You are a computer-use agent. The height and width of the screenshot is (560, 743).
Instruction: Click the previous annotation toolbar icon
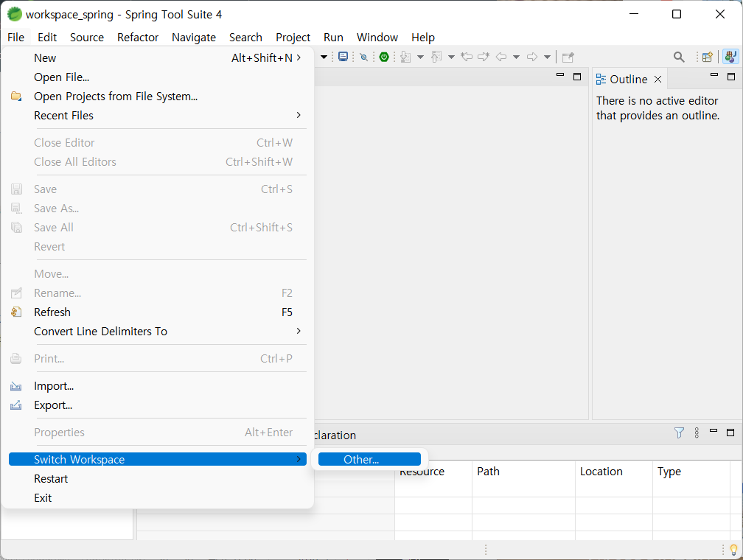point(436,57)
